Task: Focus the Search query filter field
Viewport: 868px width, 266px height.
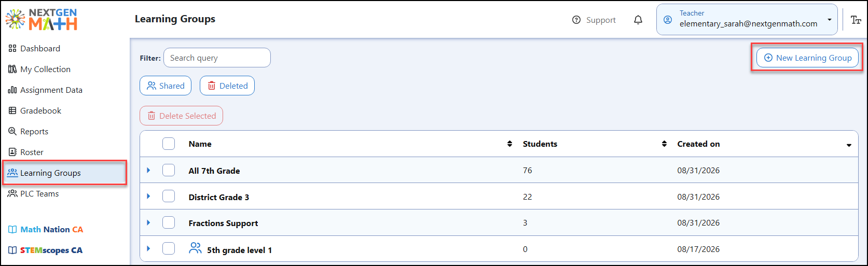Action: coord(217,58)
